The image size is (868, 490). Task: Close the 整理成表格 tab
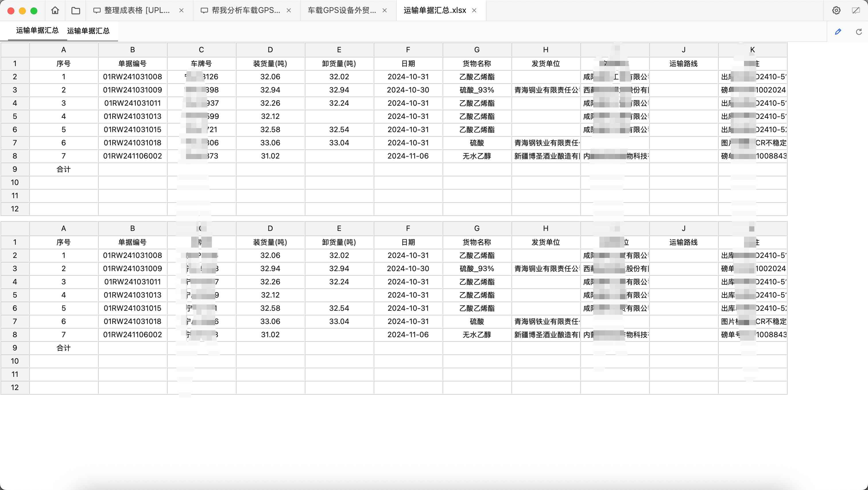(181, 10)
